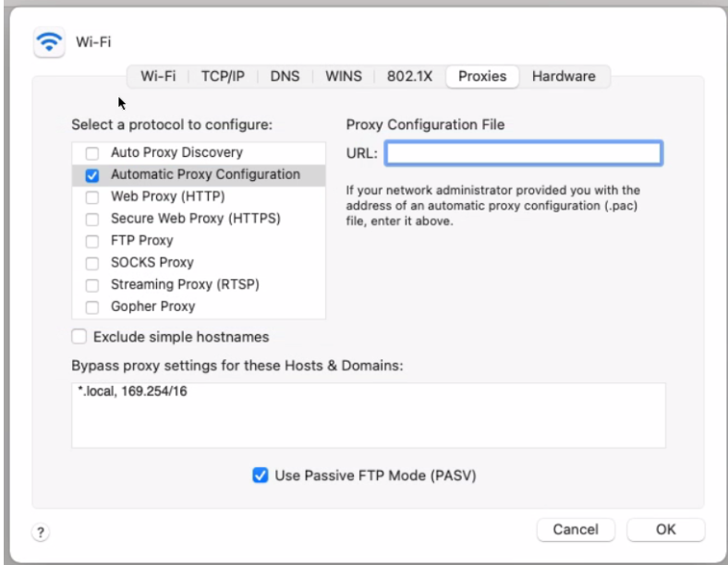
Task: Select the 802.1X tab
Action: coord(408,77)
